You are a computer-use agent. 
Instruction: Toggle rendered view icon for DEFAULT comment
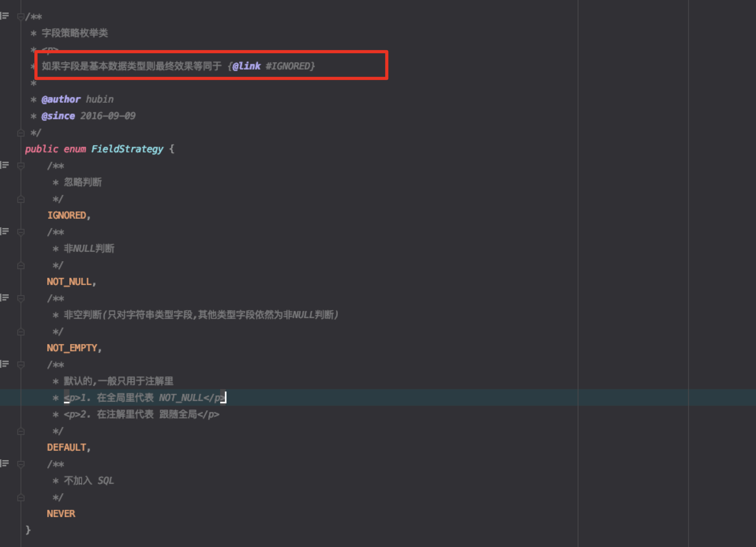pos(5,364)
